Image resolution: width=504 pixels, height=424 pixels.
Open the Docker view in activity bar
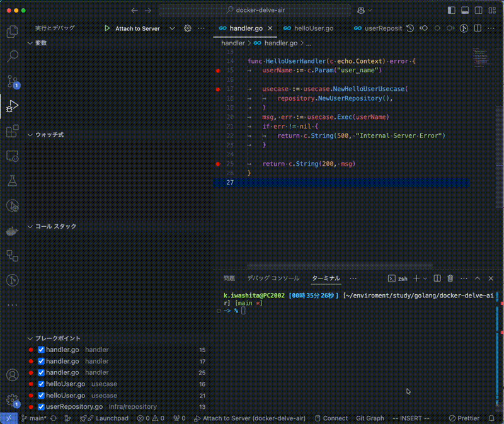pos(13,231)
